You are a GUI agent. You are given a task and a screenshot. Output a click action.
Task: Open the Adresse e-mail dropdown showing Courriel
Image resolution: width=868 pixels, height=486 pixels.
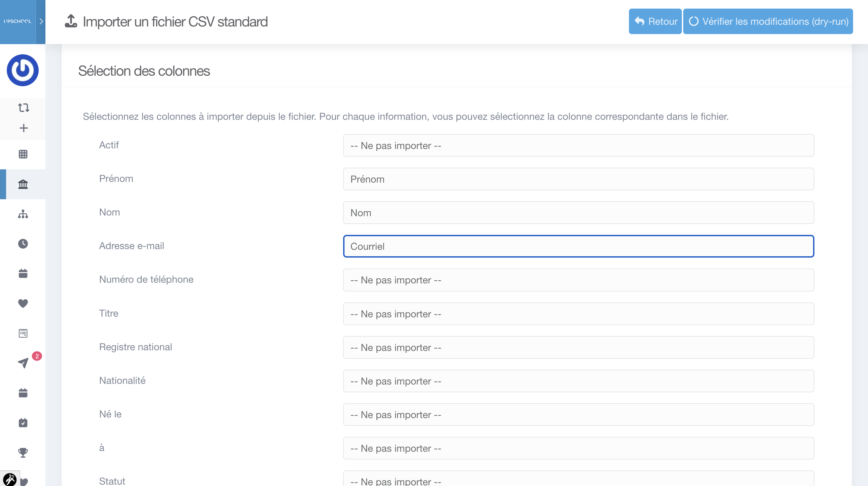tap(578, 246)
